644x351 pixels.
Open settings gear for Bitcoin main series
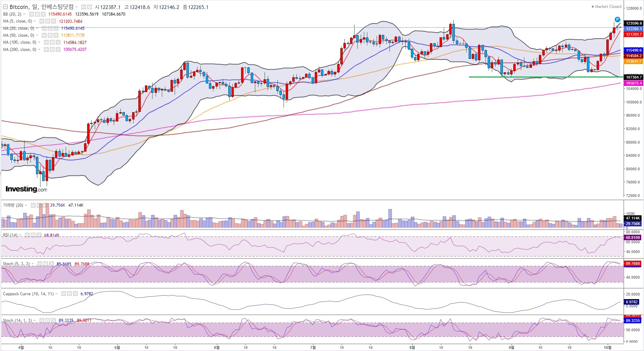(89, 7)
